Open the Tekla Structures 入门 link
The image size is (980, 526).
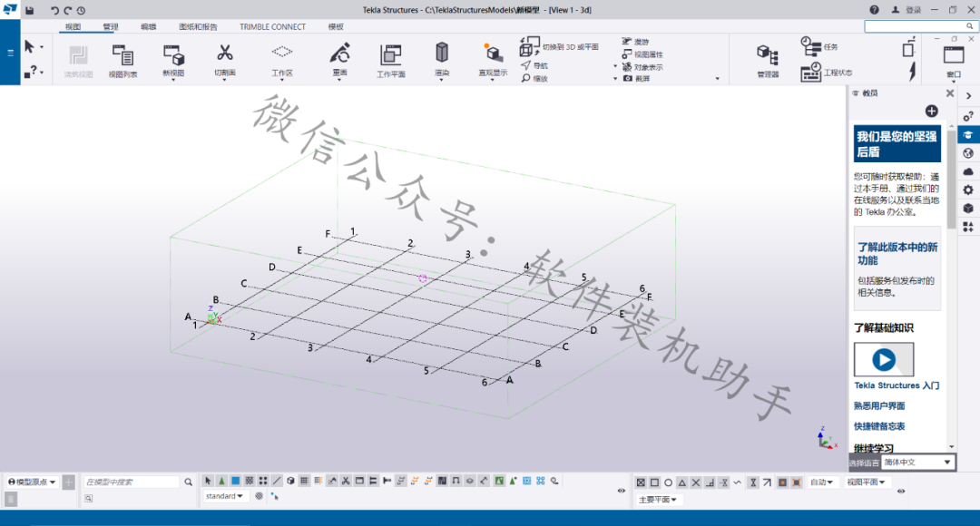pos(897,385)
